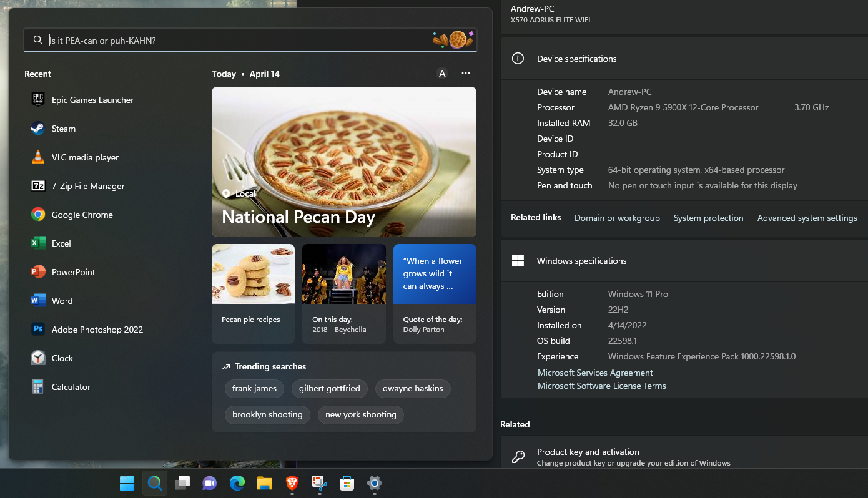Open the Dolly Parton quote of the day card
868x498 pixels.
point(435,294)
